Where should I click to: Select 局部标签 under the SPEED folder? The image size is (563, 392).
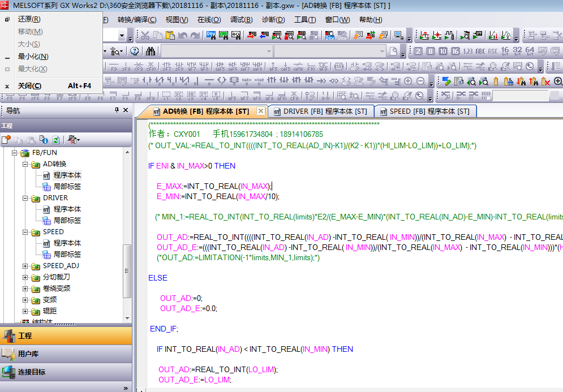pos(67,255)
